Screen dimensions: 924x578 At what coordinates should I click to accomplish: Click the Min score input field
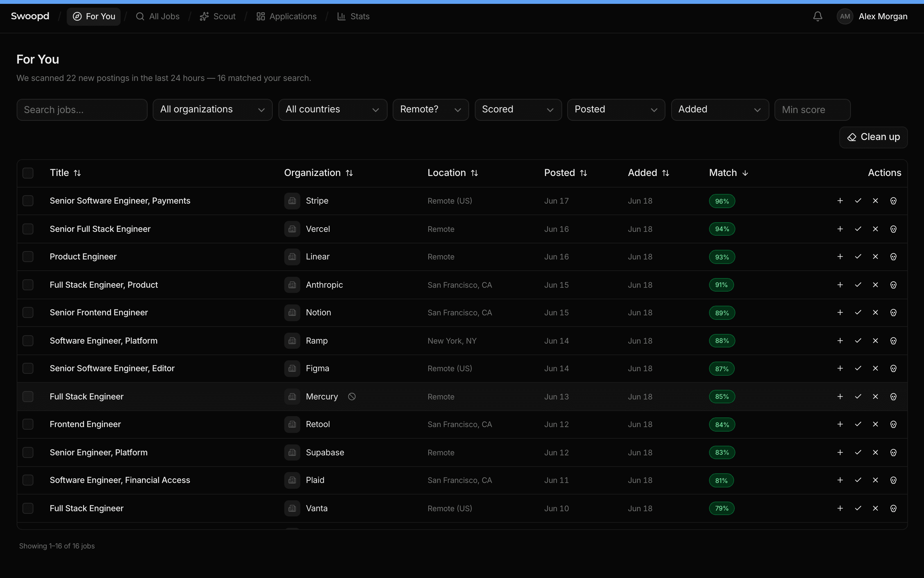[x=812, y=110]
